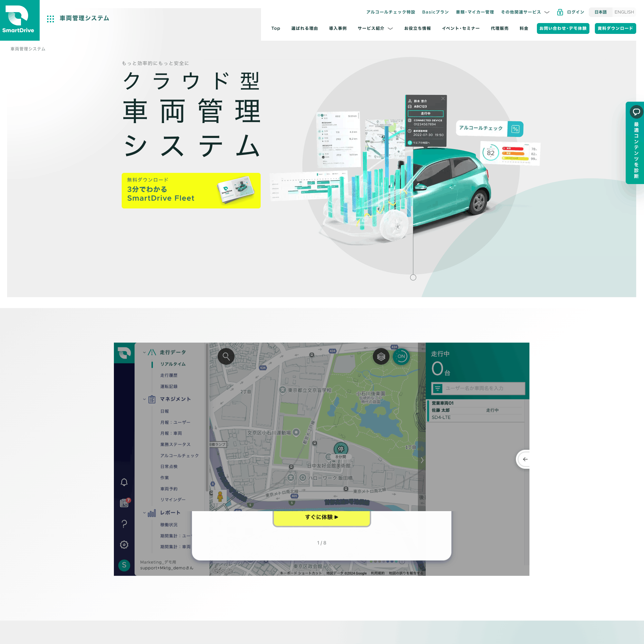Expand the その他関連サービス dropdown
644x644 pixels.
pos(525,12)
